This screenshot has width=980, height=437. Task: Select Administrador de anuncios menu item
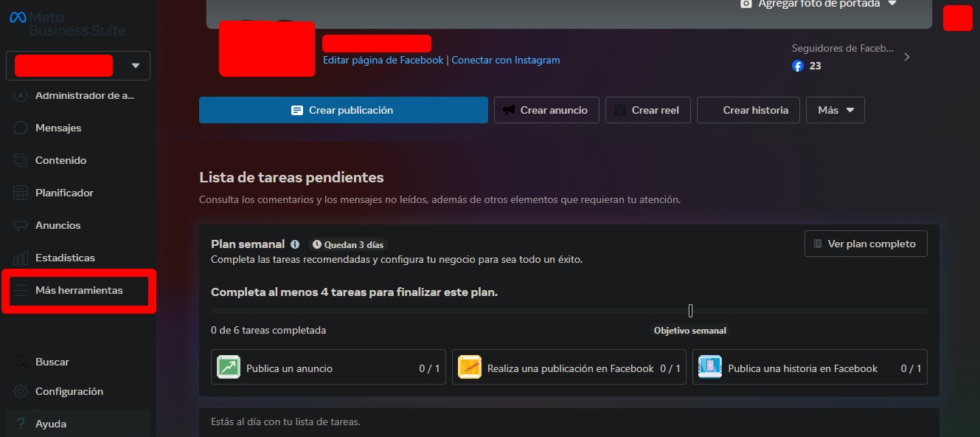click(78, 95)
